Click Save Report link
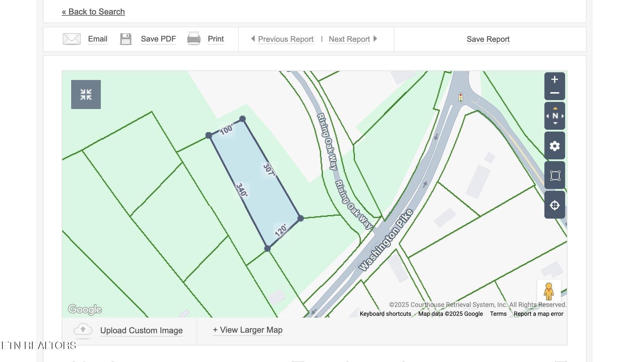 click(x=488, y=39)
